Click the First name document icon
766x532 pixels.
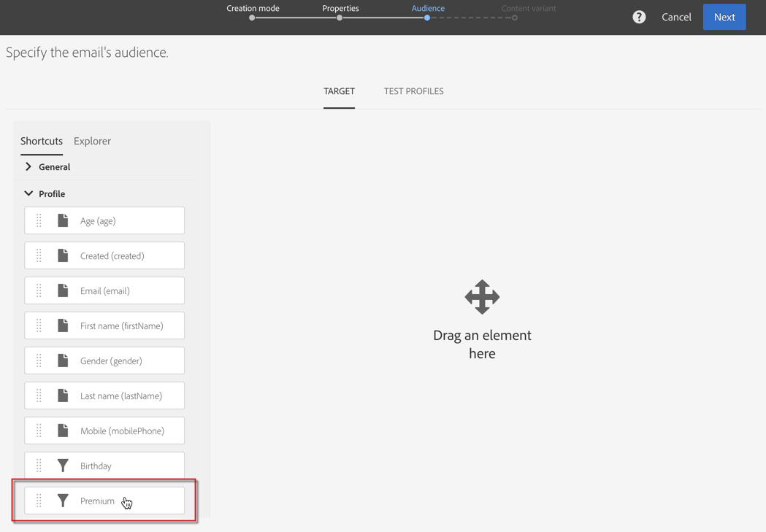[63, 325]
